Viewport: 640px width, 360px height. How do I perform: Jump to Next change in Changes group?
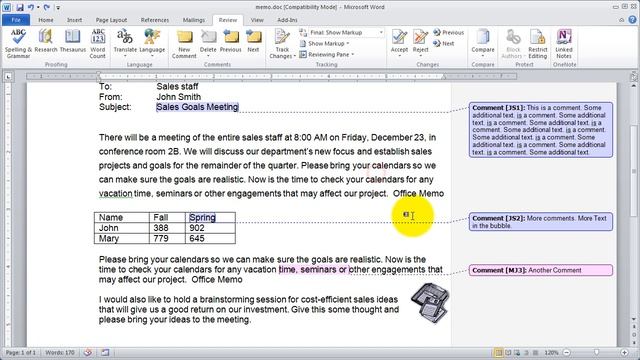444,43
